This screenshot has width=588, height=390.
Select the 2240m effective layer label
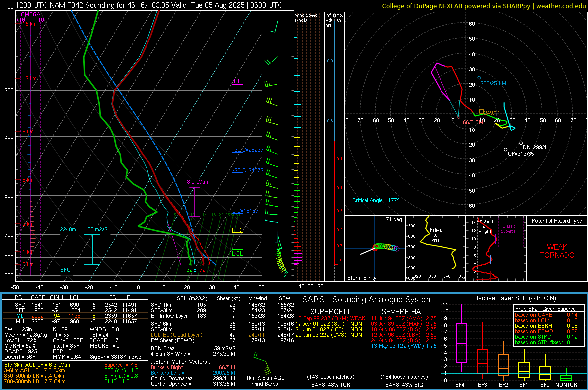pyautogui.click(x=68, y=229)
